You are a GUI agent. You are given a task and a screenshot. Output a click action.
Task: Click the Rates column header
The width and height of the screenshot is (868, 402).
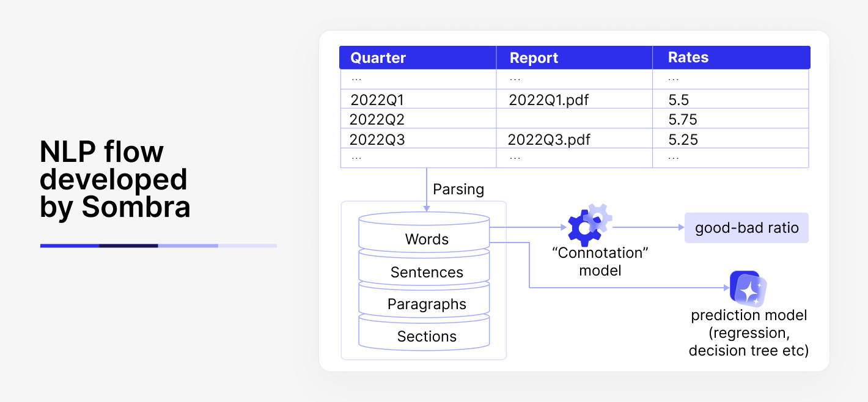point(732,57)
